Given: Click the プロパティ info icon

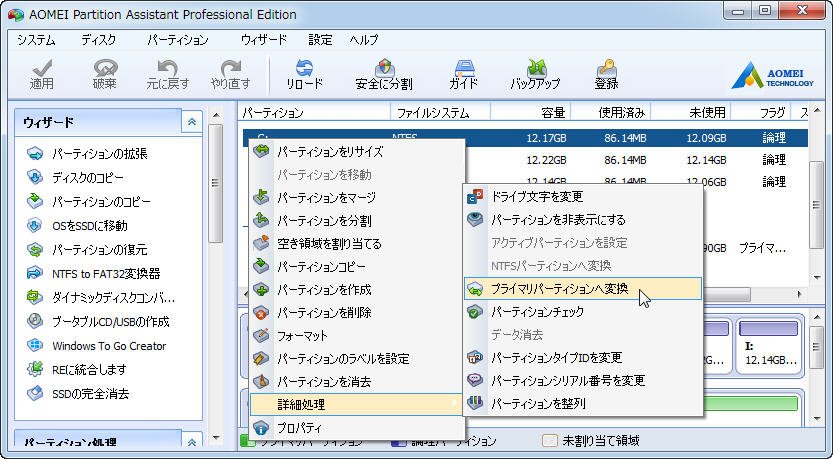Looking at the screenshot, I should click(261, 428).
